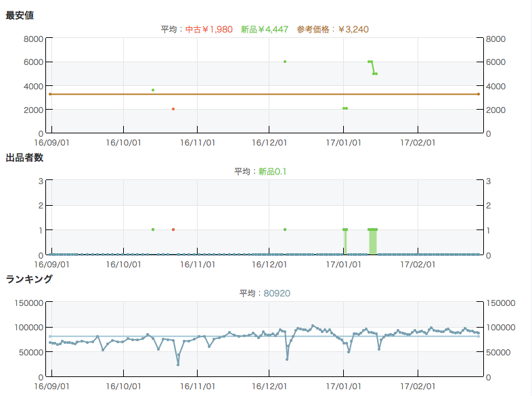Select the deepest ranking dip in late October
The height and width of the screenshot is (396, 532).
pyautogui.click(x=178, y=364)
